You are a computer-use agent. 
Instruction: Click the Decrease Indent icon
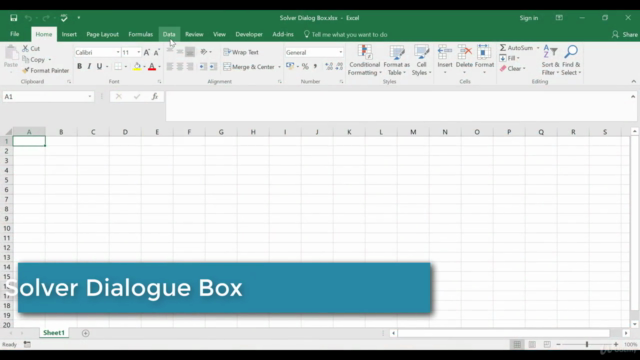click(203, 67)
